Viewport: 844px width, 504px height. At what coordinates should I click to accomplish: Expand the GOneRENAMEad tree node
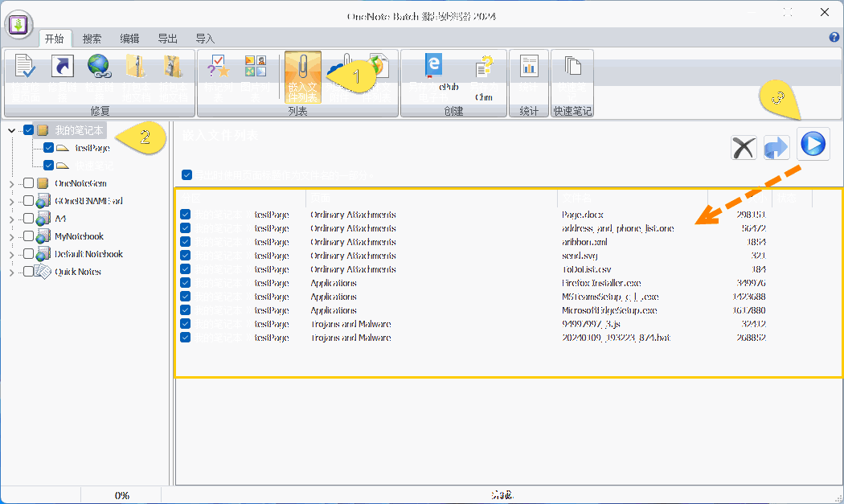coord(12,202)
